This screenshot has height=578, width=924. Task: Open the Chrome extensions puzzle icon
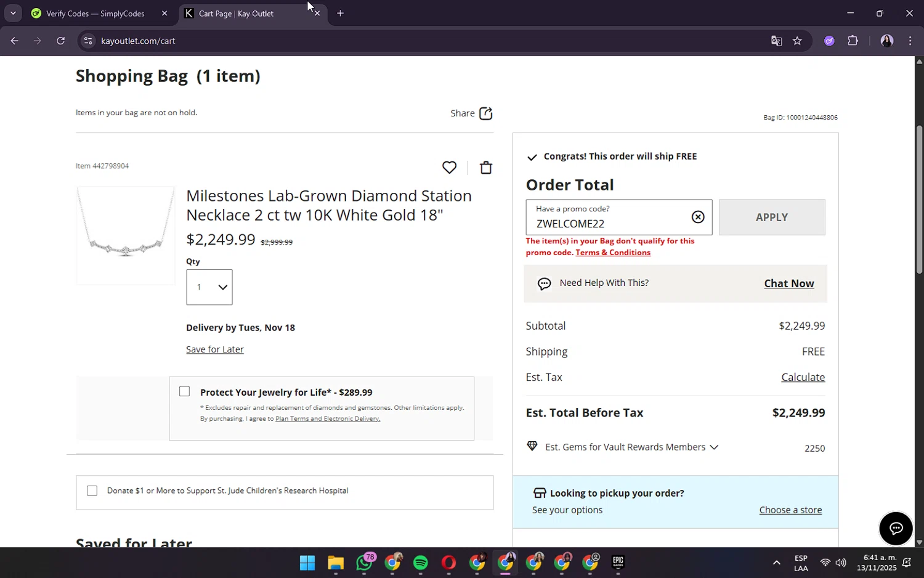pos(853,41)
